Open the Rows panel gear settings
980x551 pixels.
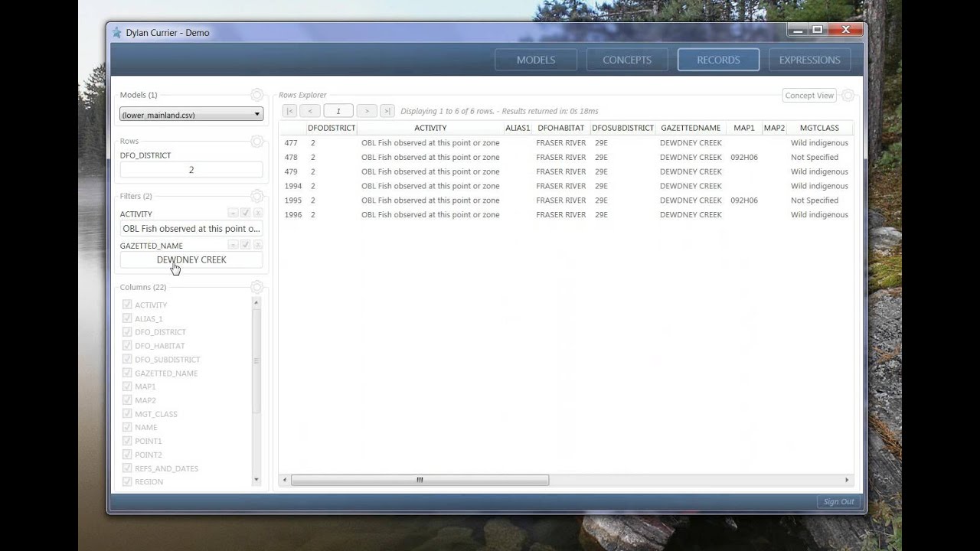tap(256, 142)
